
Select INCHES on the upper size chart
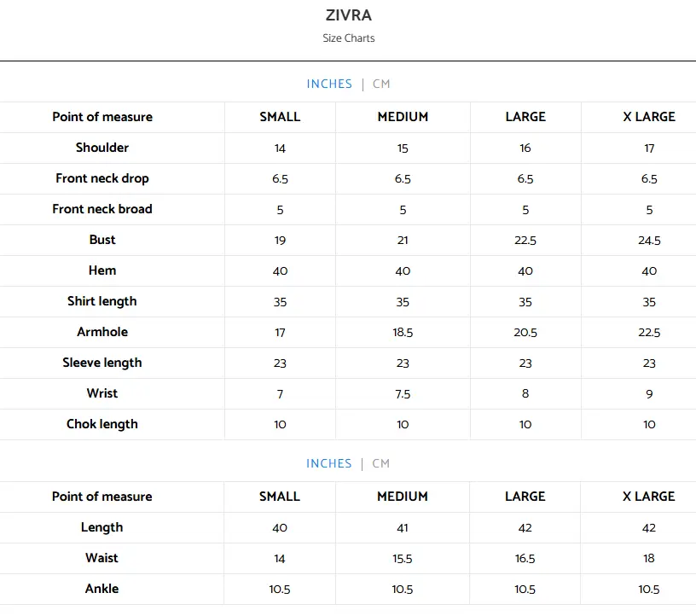329,84
